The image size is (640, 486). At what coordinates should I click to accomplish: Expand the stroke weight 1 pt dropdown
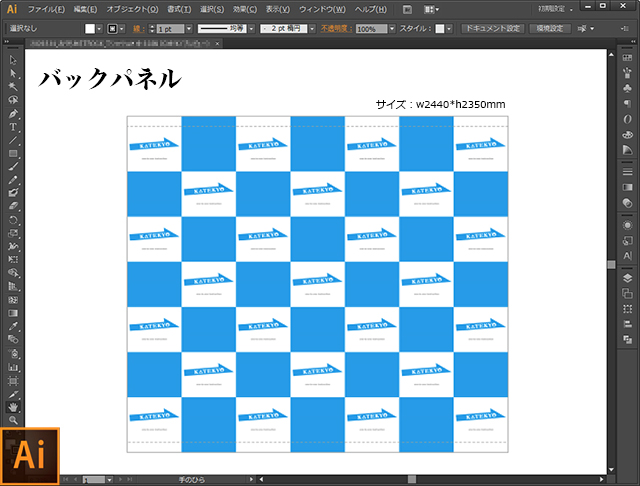pyautogui.click(x=189, y=29)
